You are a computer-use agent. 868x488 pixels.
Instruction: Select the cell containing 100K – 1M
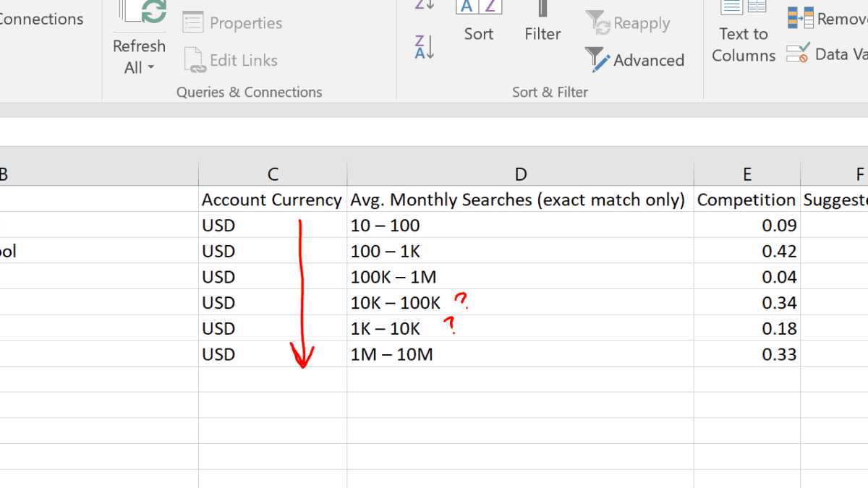click(x=521, y=277)
